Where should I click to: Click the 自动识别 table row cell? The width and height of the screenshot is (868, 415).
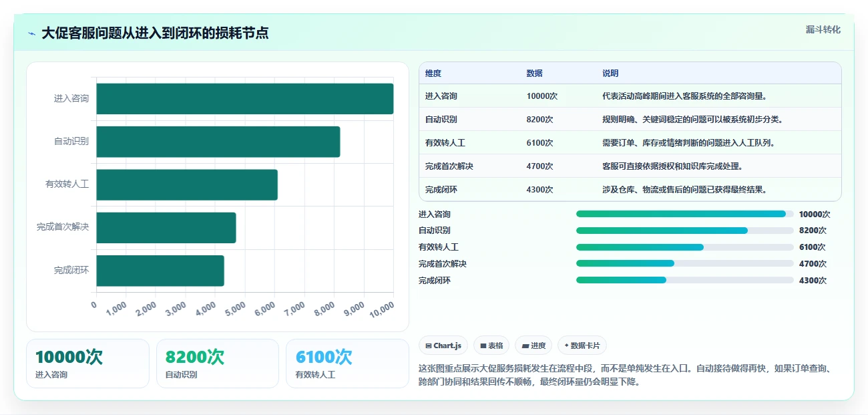(x=441, y=120)
